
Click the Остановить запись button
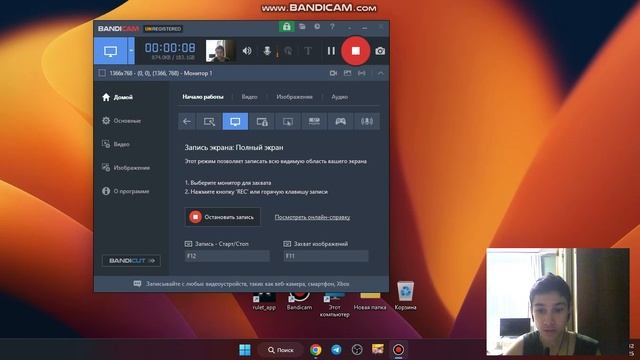[x=222, y=217]
